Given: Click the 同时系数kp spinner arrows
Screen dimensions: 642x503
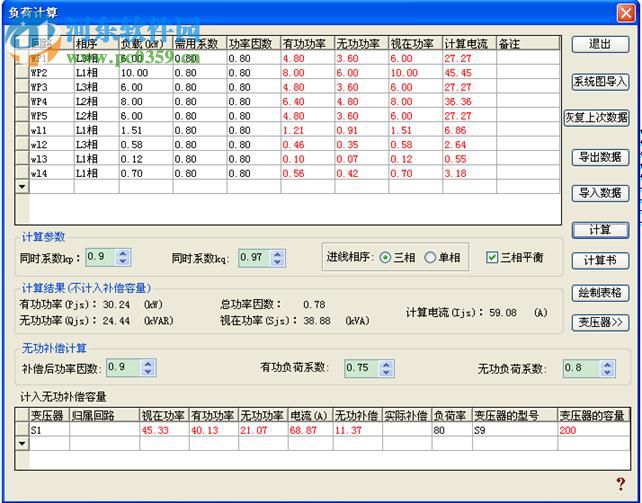Looking at the screenshot, I should (x=123, y=257).
